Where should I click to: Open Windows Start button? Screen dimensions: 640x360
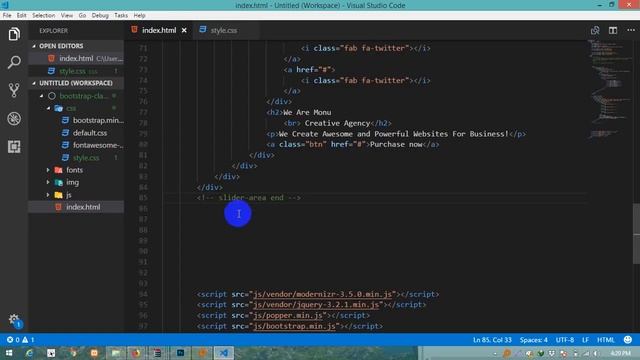[9, 353]
